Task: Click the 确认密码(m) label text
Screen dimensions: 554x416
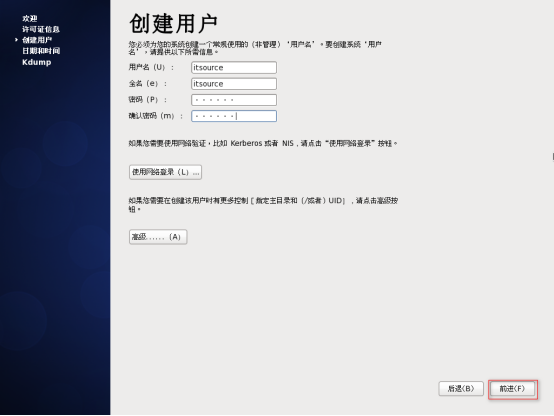Action: coord(156,116)
